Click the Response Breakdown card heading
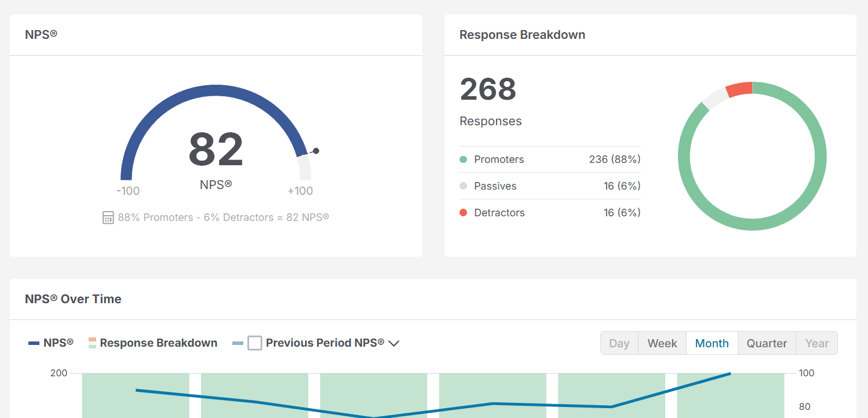Image resolution: width=868 pixels, height=418 pixels. coord(522,35)
